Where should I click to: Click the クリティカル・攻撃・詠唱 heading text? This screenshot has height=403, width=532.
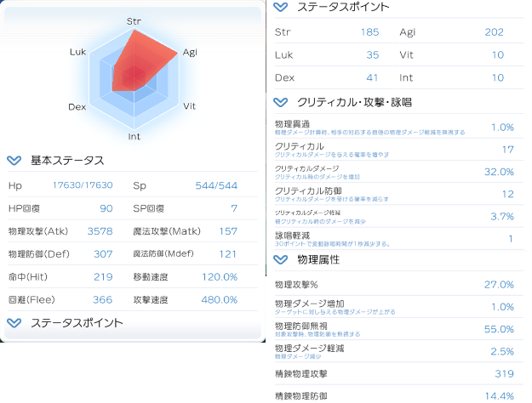(x=354, y=102)
